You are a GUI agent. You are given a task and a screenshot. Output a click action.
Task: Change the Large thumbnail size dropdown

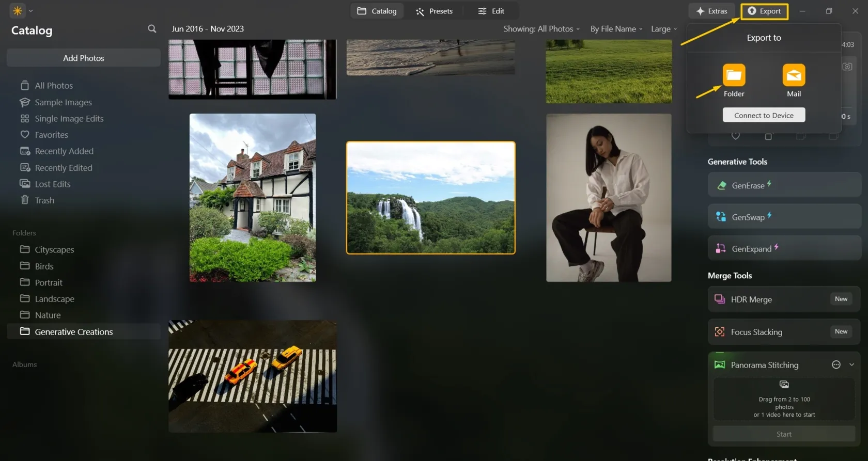(663, 29)
